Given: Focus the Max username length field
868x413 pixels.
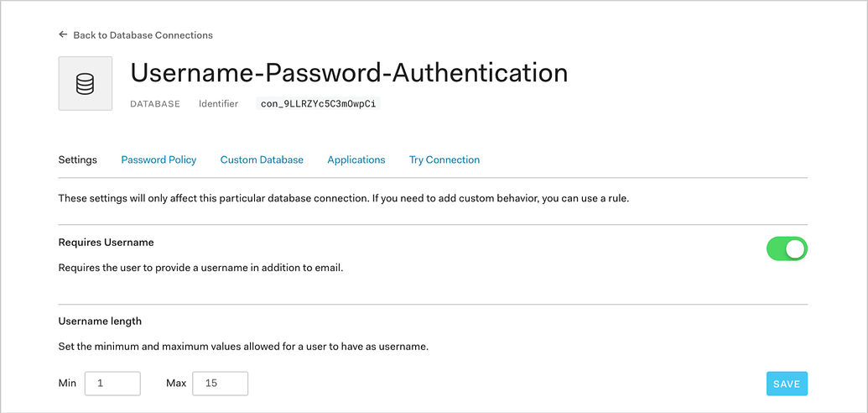Looking at the screenshot, I should tap(220, 384).
